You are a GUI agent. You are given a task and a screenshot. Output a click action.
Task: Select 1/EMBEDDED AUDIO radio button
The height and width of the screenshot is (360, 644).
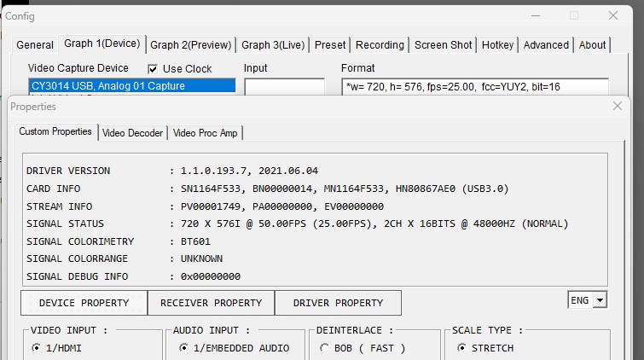coord(183,348)
